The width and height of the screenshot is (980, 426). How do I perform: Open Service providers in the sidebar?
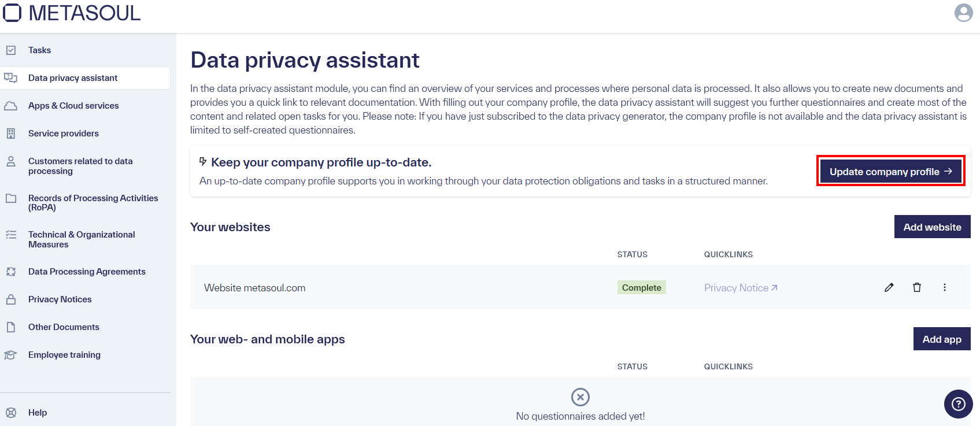point(64,134)
